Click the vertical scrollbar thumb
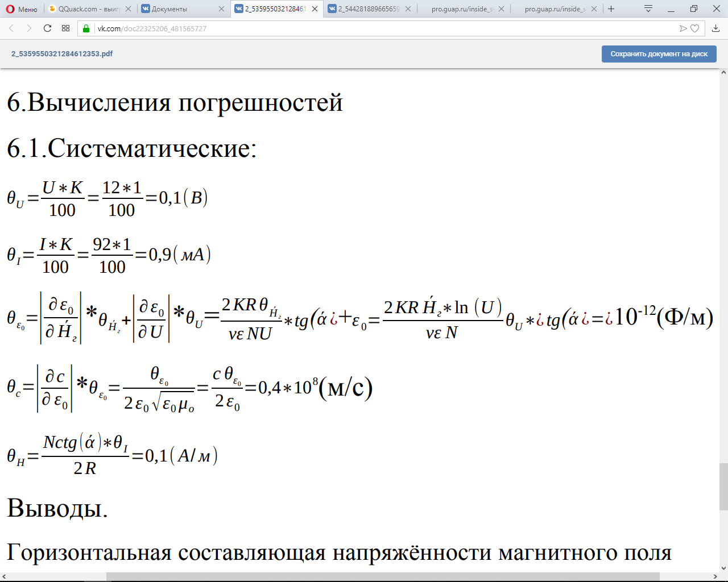This screenshot has width=728, height=582. pyautogui.click(x=723, y=487)
